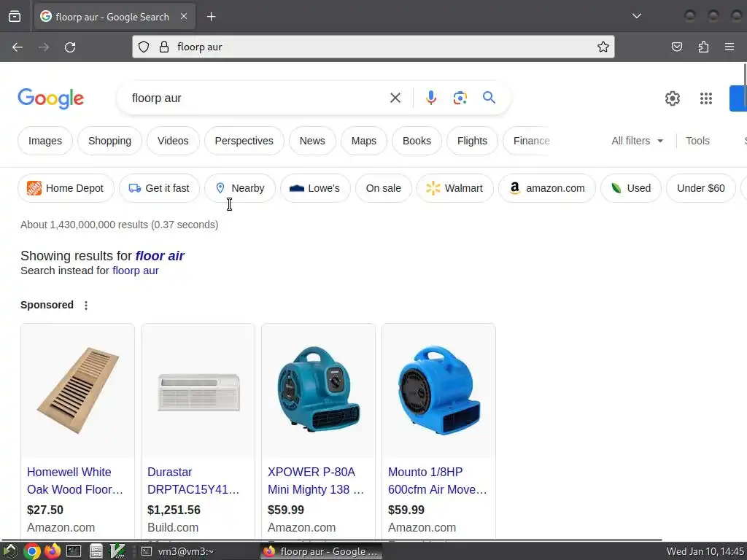Submit search with magnifier icon
This screenshot has width=747, height=560.
[x=489, y=98]
